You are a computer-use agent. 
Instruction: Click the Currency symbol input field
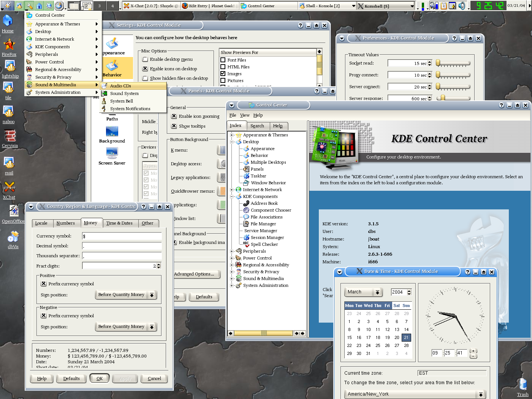coord(122,236)
